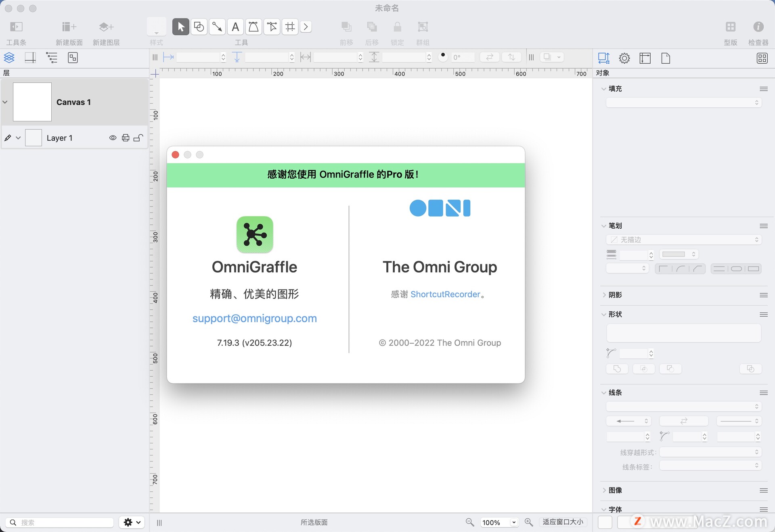
Task: Open the Document inspector tab
Action: click(x=666, y=58)
